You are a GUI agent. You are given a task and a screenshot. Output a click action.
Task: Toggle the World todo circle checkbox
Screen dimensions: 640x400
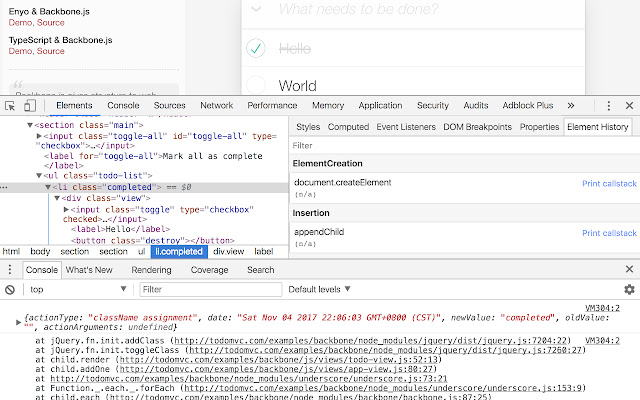[x=256, y=85]
